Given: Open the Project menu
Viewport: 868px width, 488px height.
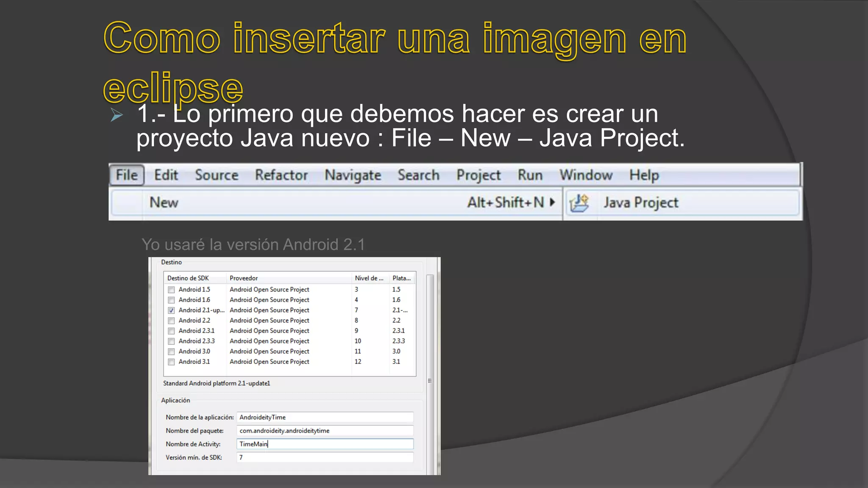Looking at the screenshot, I should [x=479, y=175].
